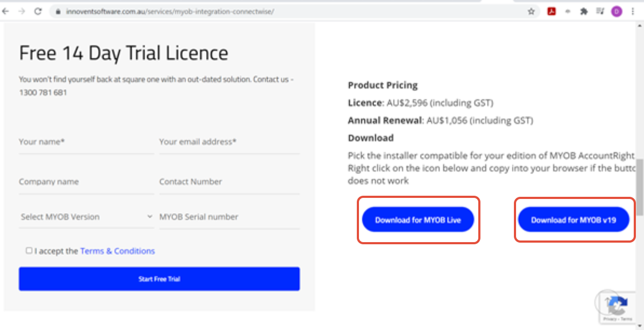
Task: Tick the I accept terms checkbox
Action: 29,250
